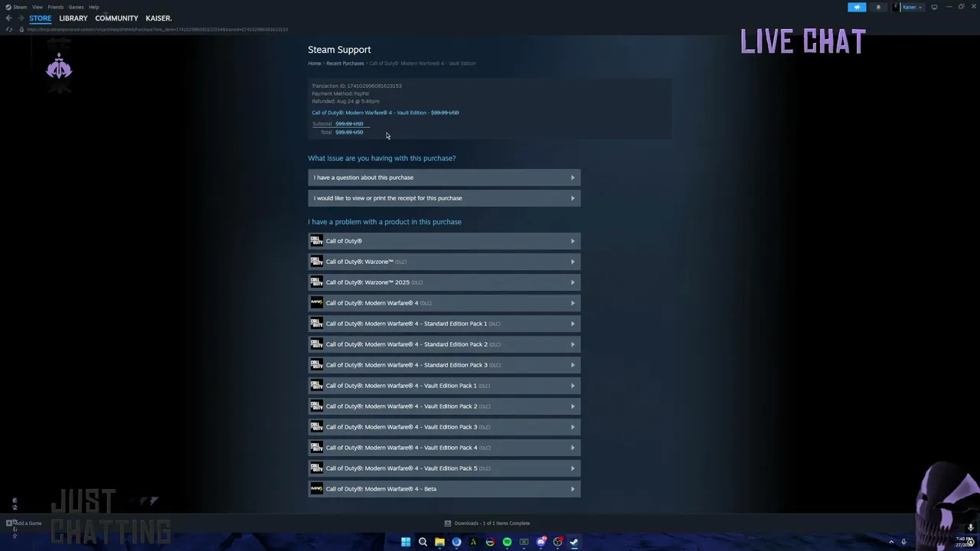The height and width of the screenshot is (551, 980).
Task: Open File Explorer from the taskbar
Action: click(x=439, y=542)
